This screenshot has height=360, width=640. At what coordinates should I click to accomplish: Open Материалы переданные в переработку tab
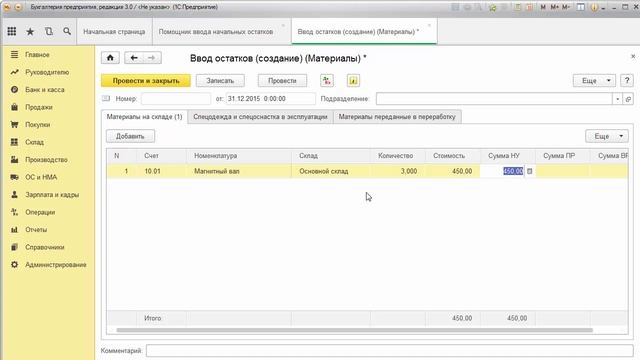pos(397,117)
